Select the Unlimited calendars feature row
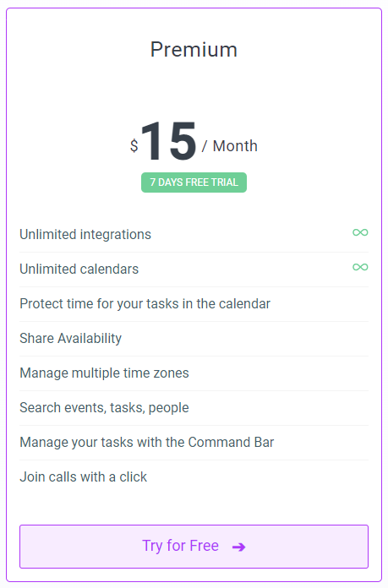The width and height of the screenshot is (388, 588). pyautogui.click(x=194, y=269)
